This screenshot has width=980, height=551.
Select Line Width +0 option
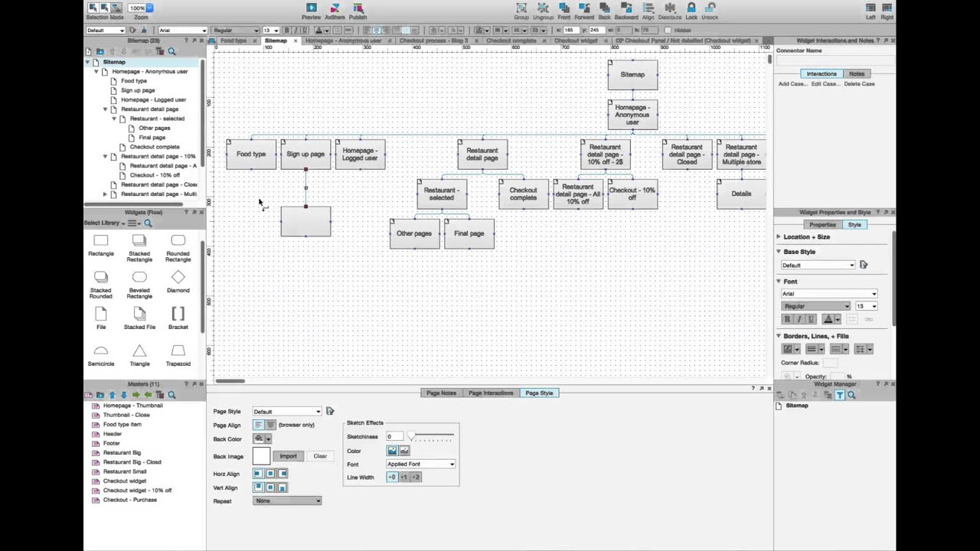tap(392, 477)
